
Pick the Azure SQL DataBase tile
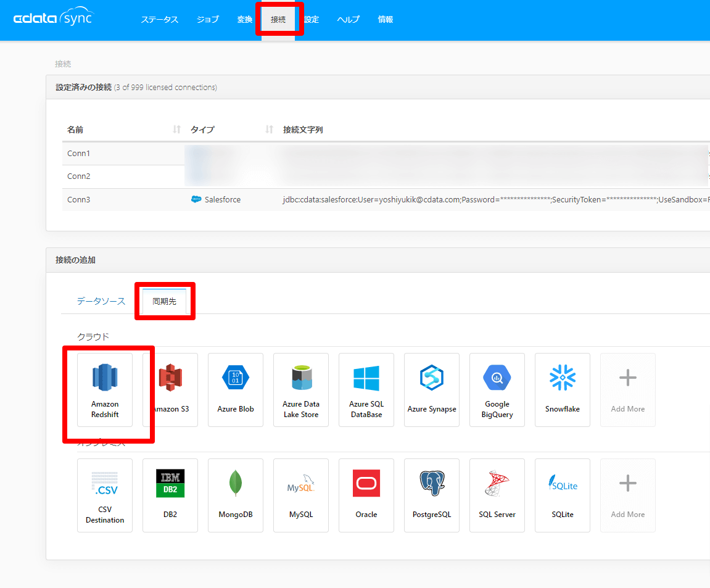(x=366, y=389)
